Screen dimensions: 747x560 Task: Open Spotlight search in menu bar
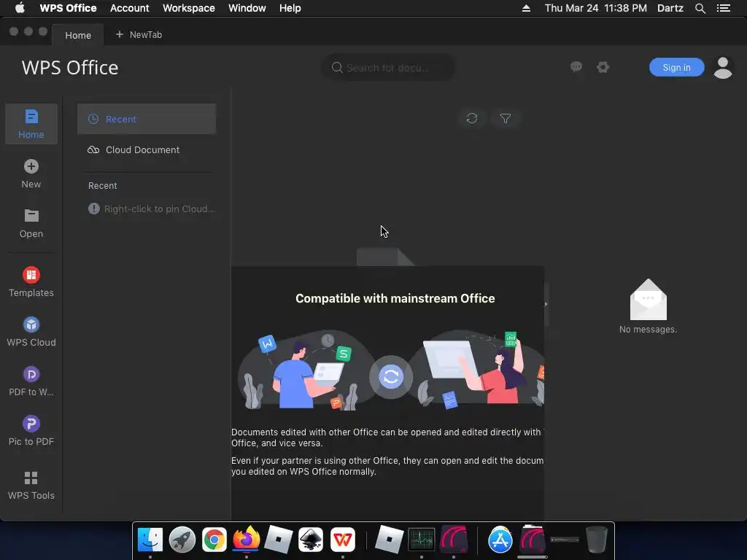[x=700, y=8]
